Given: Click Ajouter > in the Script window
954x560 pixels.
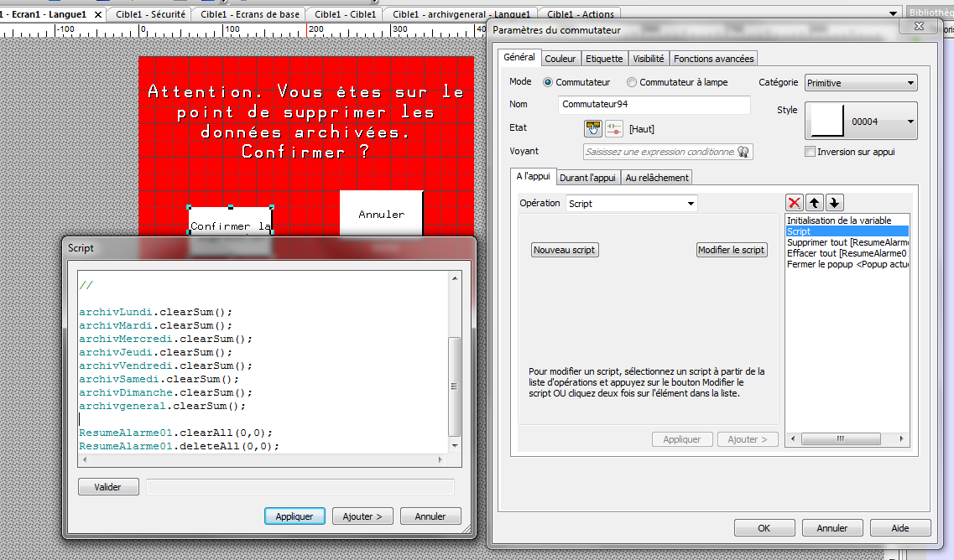Looking at the screenshot, I should point(362,516).
